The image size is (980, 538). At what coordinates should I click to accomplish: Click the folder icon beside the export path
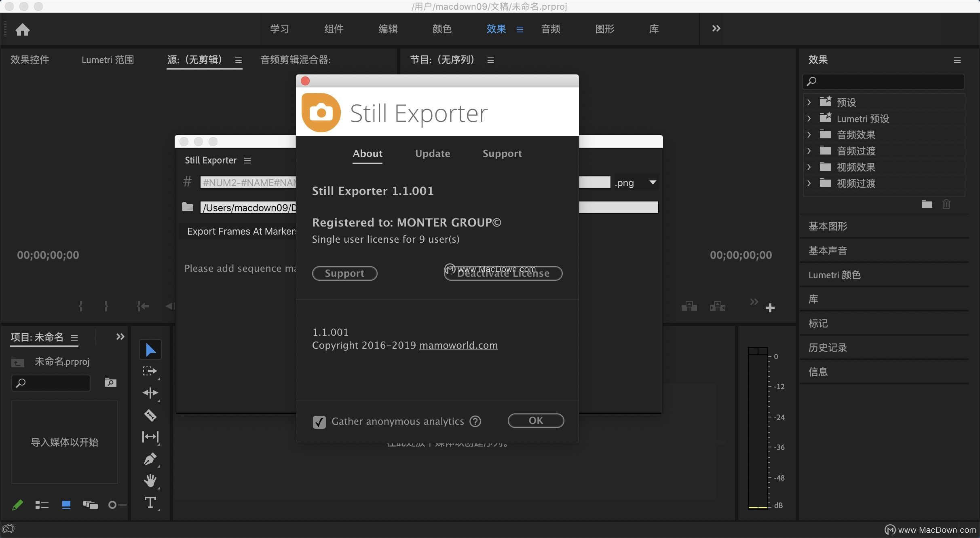(188, 207)
